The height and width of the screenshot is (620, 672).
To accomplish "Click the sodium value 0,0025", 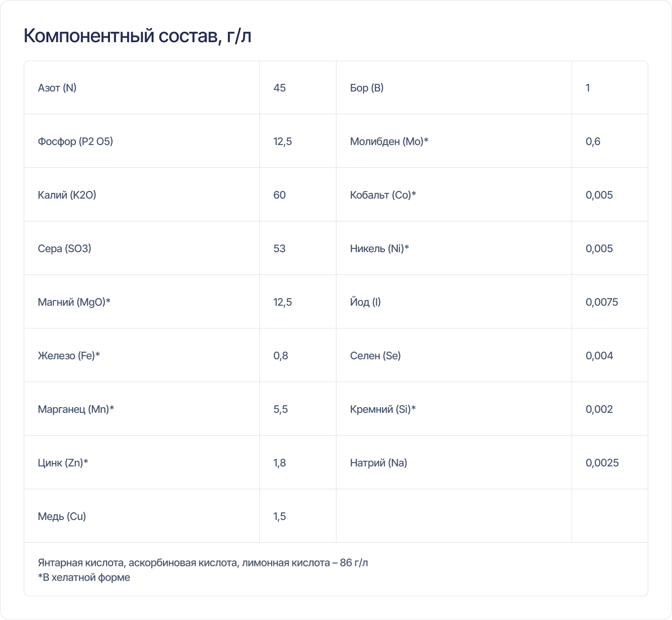I will point(610,463).
